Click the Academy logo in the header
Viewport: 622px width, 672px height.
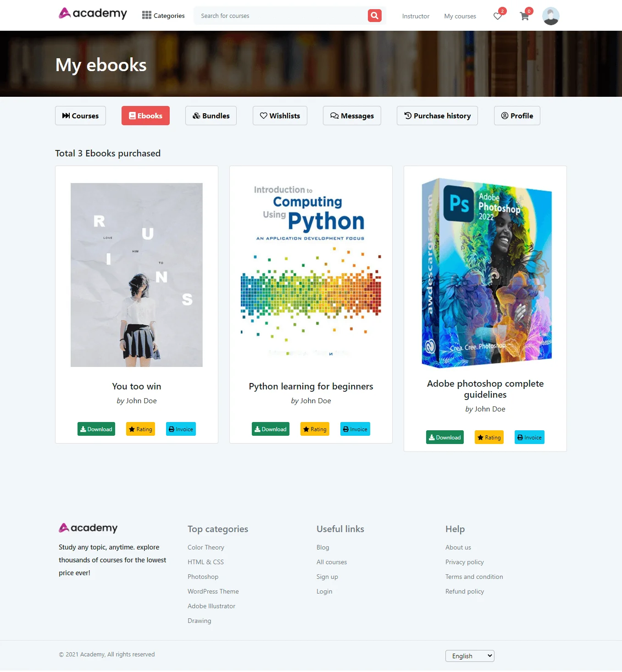(93, 14)
